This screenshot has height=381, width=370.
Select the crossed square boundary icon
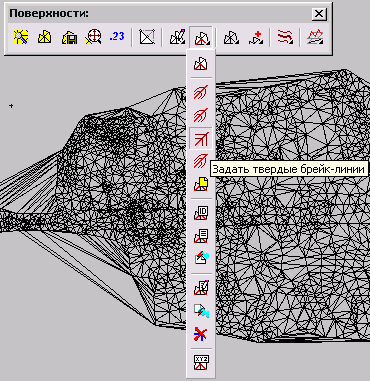coord(147,37)
